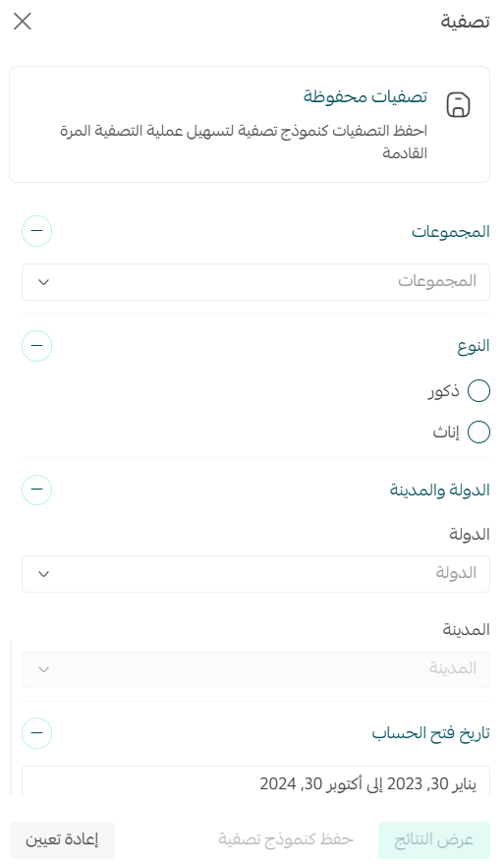Click the saved filters disk icon
The width and height of the screenshot is (504, 864).
click(x=458, y=105)
